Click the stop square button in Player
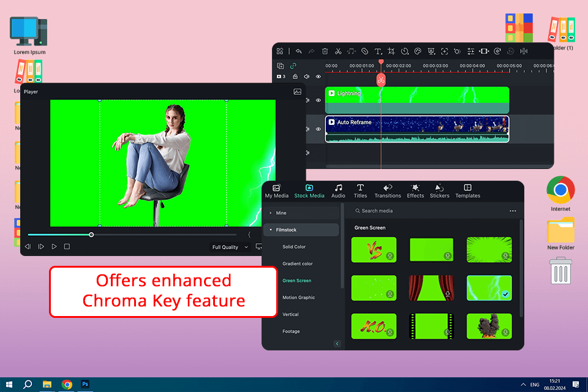The height and width of the screenshot is (392, 588). 67,246
